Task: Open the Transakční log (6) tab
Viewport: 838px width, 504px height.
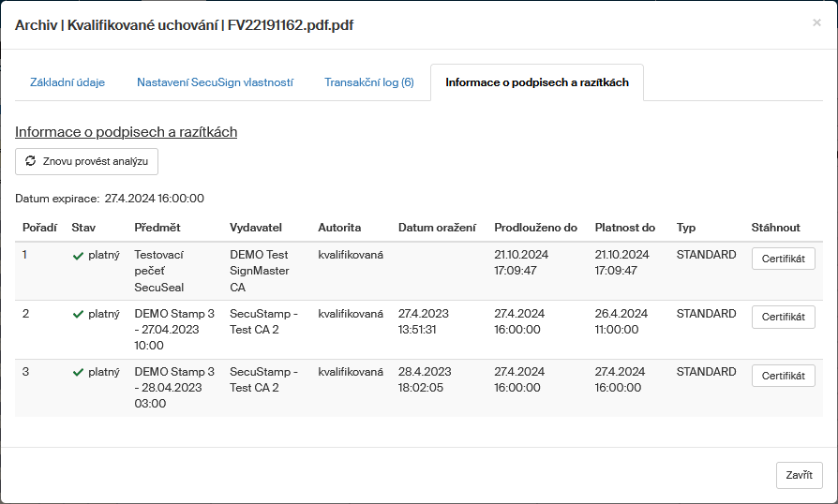Action: [368, 82]
